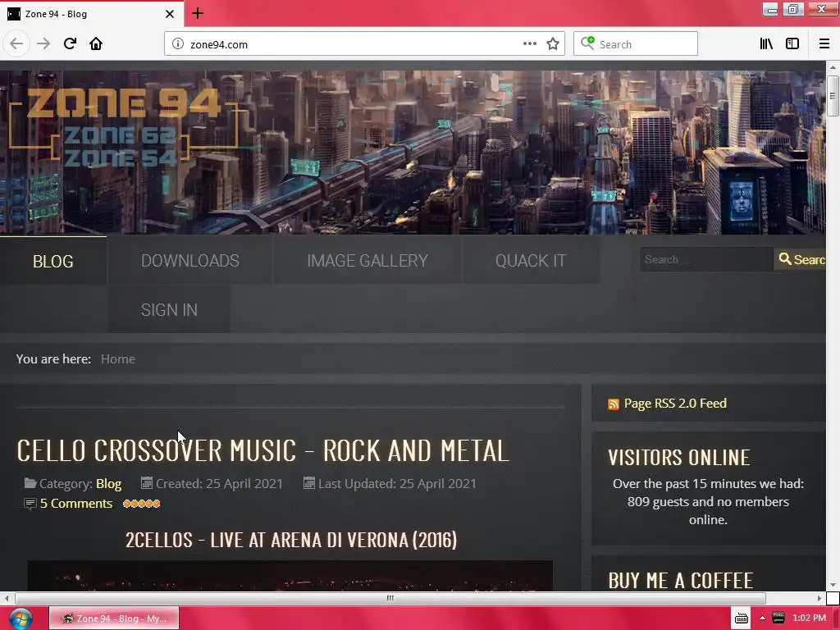
Task: Focus the browser toolbar Search box
Action: (x=636, y=44)
